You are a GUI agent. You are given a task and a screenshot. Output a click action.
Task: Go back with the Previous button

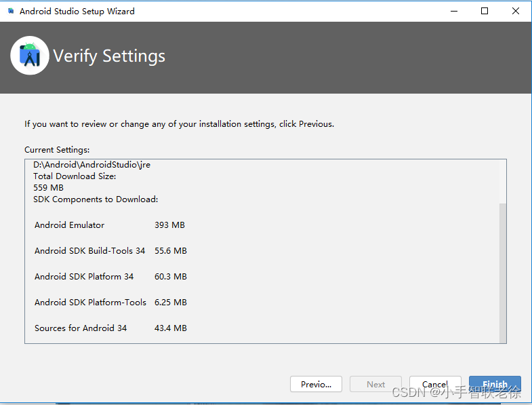coord(316,384)
